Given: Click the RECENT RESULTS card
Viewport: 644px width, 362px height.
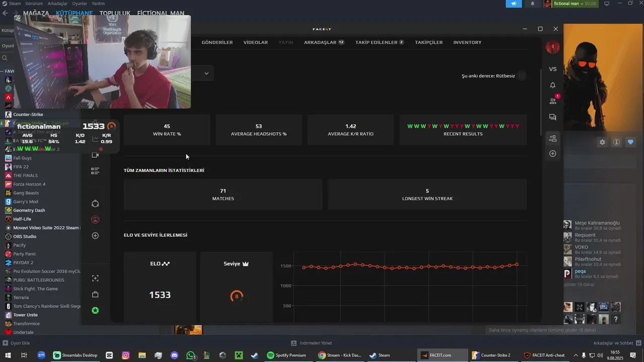Looking at the screenshot, I should [463, 130].
